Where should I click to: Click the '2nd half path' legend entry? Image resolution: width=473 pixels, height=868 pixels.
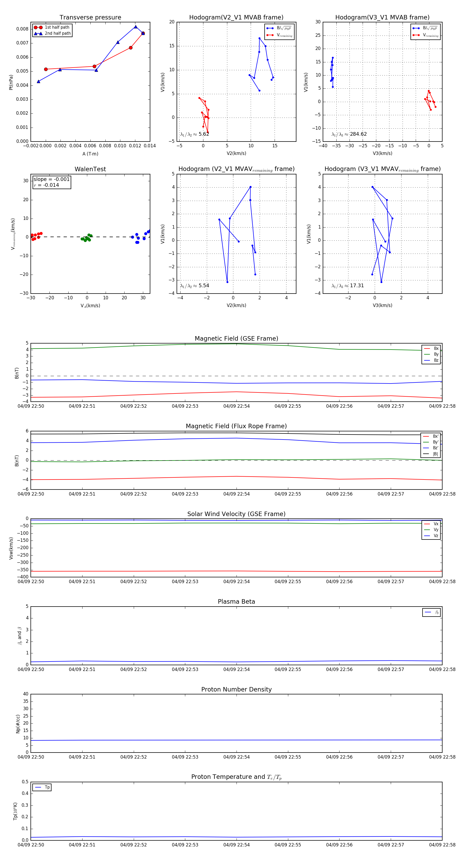point(52,33)
